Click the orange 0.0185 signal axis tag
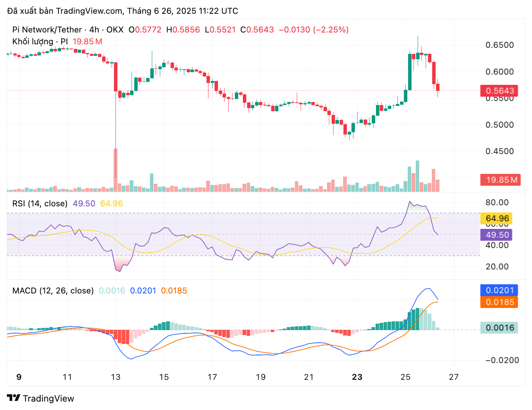Viewport: 532px width, 410px height. tap(499, 302)
